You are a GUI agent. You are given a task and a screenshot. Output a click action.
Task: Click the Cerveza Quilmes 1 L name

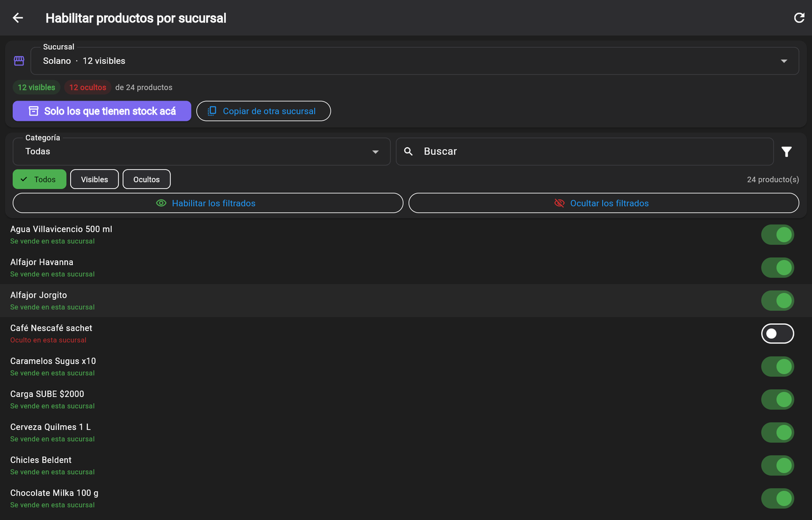[x=51, y=427]
